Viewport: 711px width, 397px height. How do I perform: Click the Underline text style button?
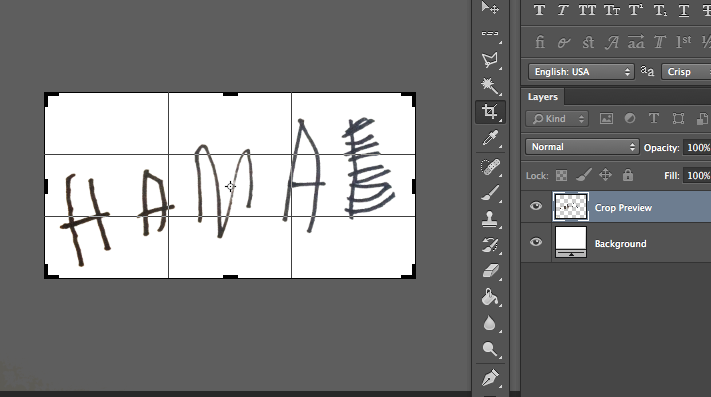point(684,10)
